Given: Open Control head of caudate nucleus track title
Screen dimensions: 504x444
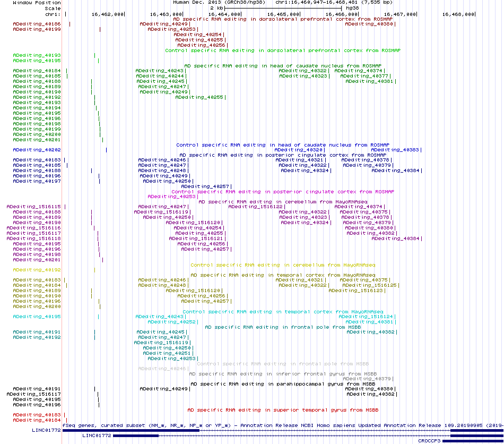Looking at the screenshot, I should tap(283, 145).
